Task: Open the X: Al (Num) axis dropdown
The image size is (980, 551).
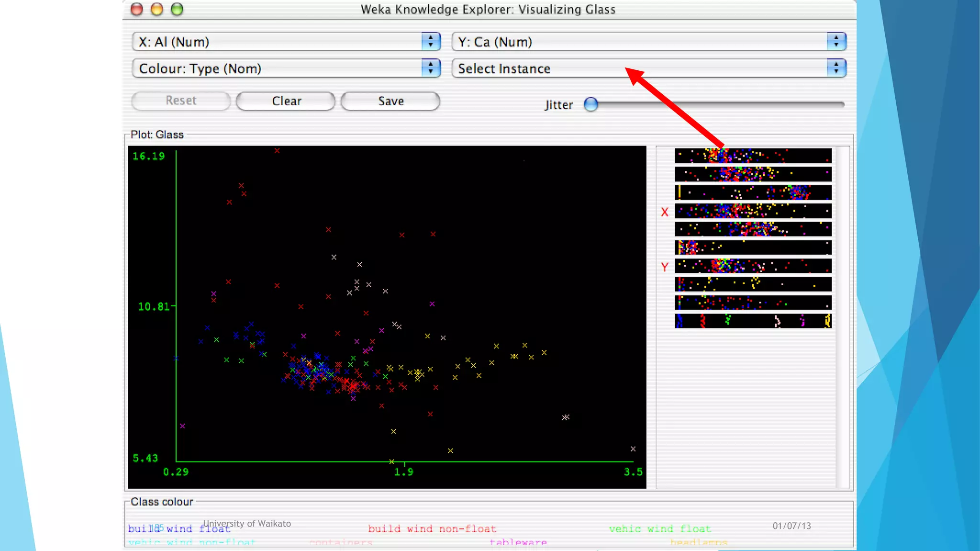Action: coord(286,42)
